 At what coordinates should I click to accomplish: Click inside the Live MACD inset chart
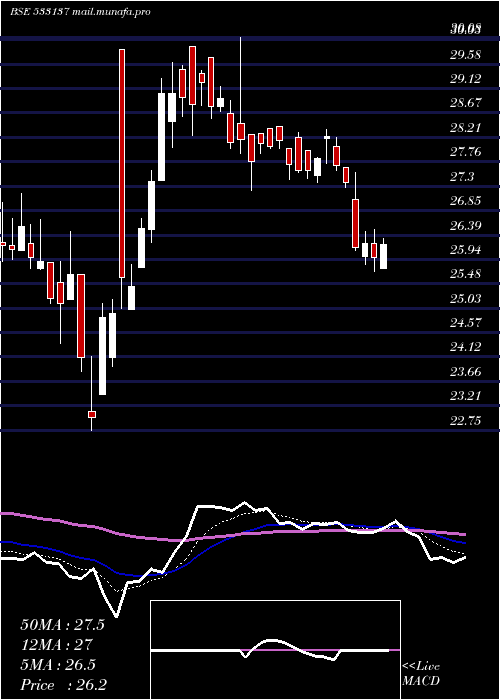275,650
